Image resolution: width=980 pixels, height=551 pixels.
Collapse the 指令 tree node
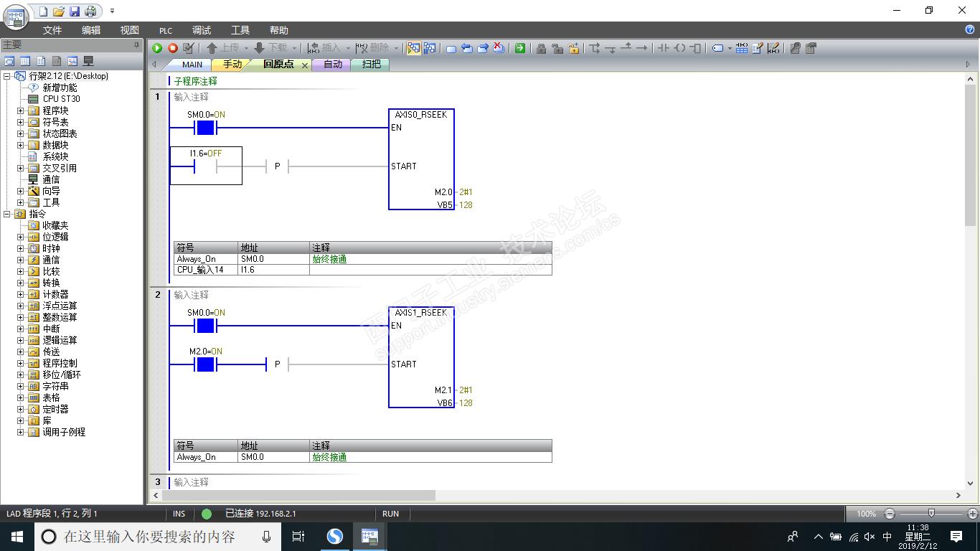click(x=7, y=214)
